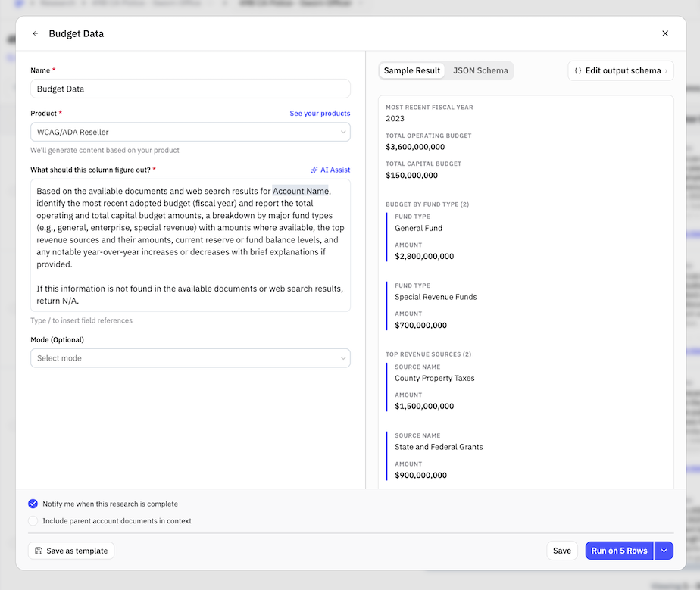Follow the See your products link
Image resolution: width=700 pixels, height=590 pixels.
click(x=320, y=114)
